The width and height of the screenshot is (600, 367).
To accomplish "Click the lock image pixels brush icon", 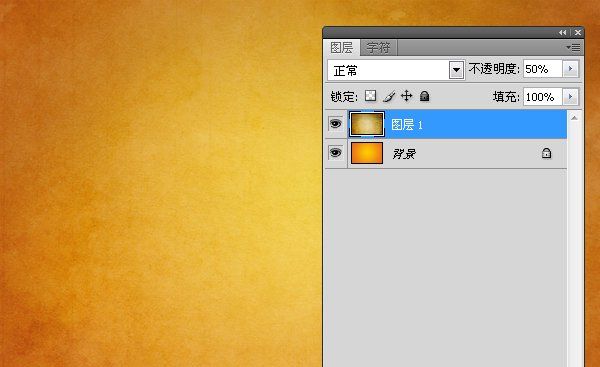I will (x=389, y=96).
